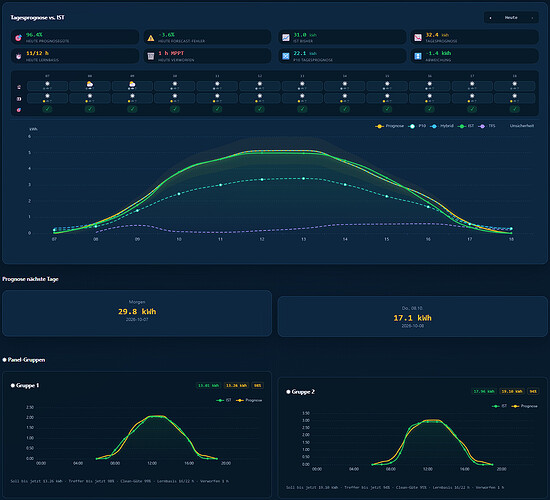This screenshot has height=500, width=550.
Task: Toggle the P10 series in the chart legend
Action: tap(417, 126)
